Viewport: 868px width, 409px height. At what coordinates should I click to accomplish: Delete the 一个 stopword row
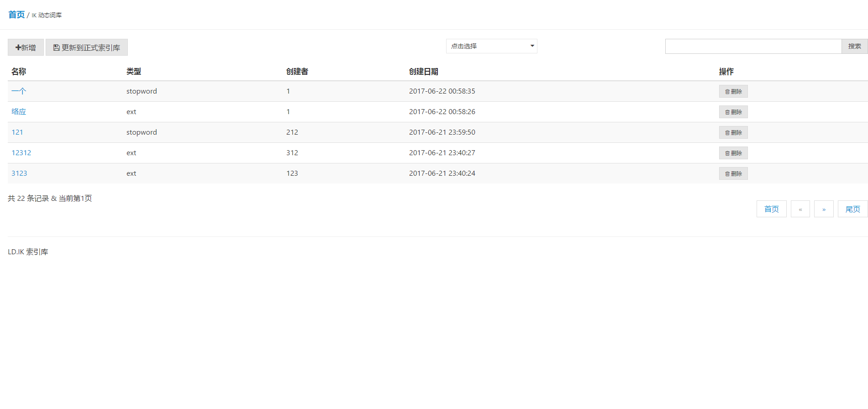pyautogui.click(x=733, y=91)
